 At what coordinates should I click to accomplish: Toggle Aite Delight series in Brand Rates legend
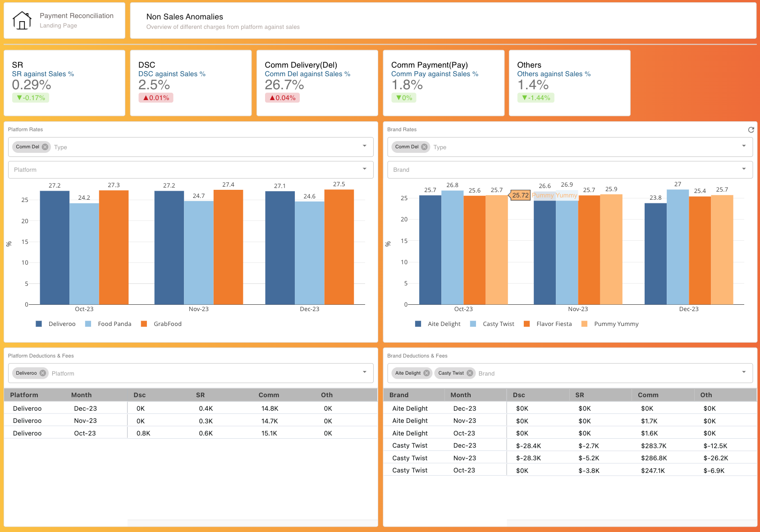[438, 324]
